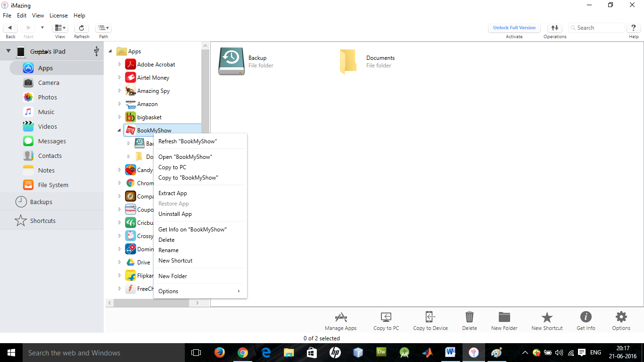Click the Back navigation arrow button
The image size is (644, 362).
tap(10, 28)
